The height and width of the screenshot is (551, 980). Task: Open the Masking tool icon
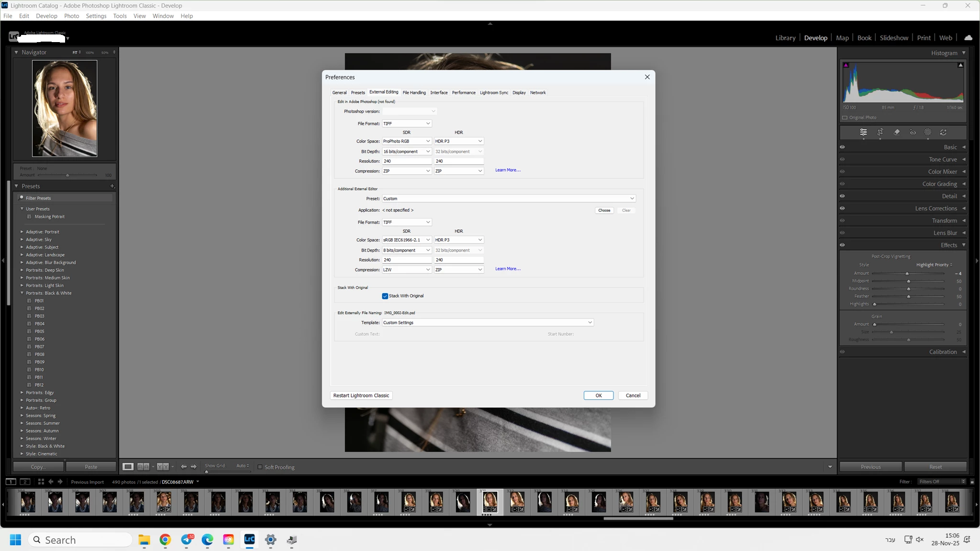pos(928,132)
